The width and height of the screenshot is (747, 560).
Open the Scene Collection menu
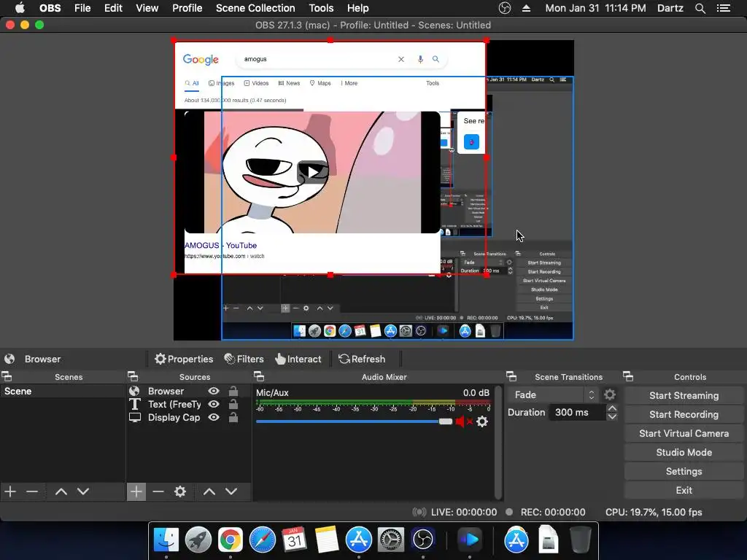[255, 8]
